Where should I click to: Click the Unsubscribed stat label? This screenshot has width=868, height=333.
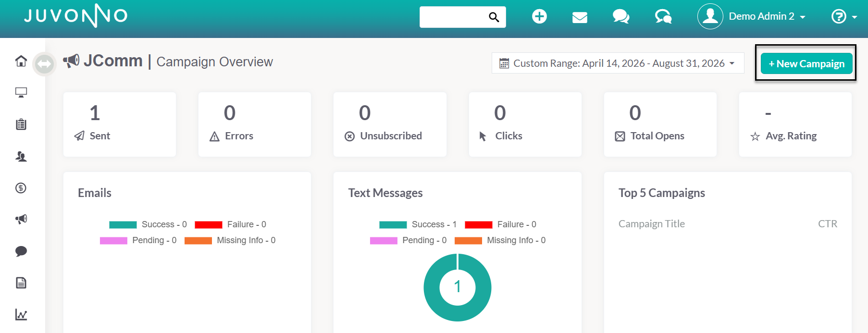point(391,136)
